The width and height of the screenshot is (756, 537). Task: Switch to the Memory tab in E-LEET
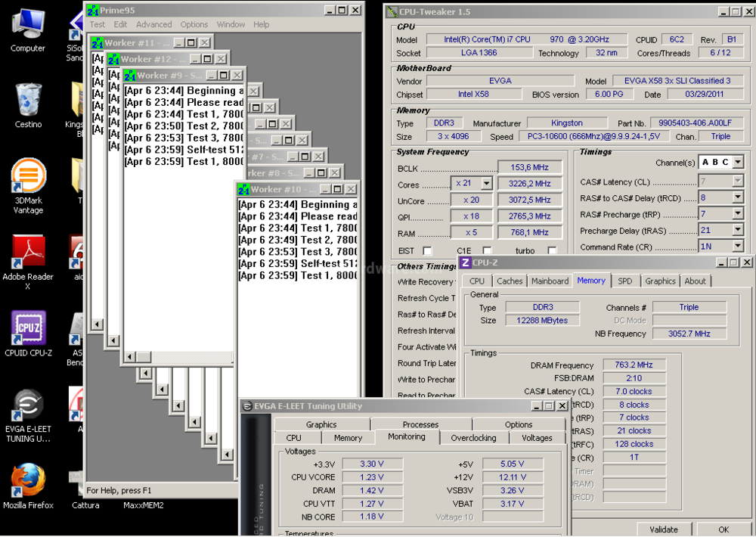click(348, 438)
